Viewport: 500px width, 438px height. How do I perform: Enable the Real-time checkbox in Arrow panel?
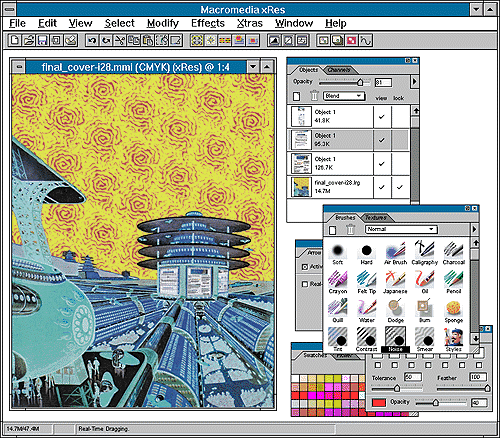pos(305,284)
